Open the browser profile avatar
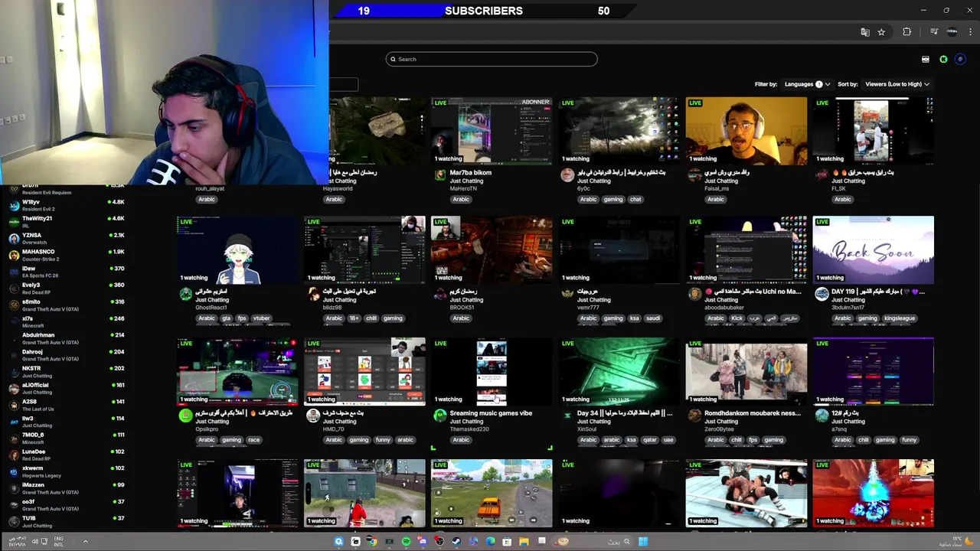 [952, 32]
